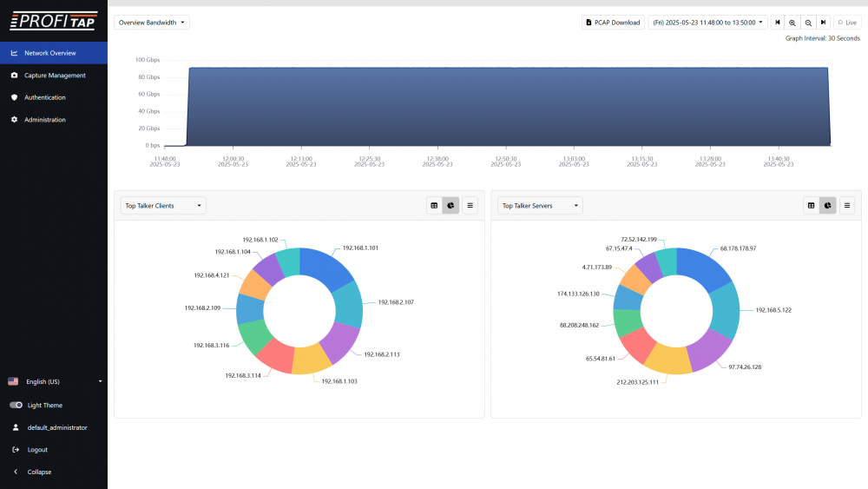The image size is (868, 489).
Task: Skip to the previous time range
Action: click(x=778, y=23)
